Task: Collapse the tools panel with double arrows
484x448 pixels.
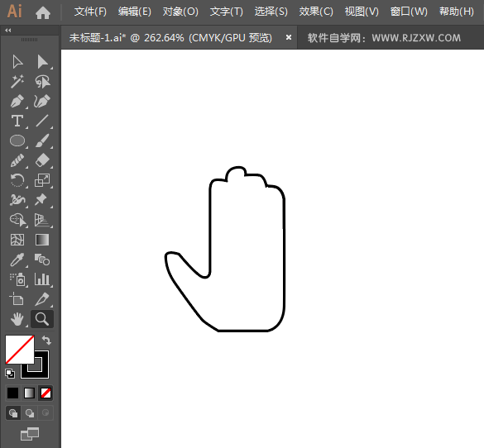Action: 8,31
